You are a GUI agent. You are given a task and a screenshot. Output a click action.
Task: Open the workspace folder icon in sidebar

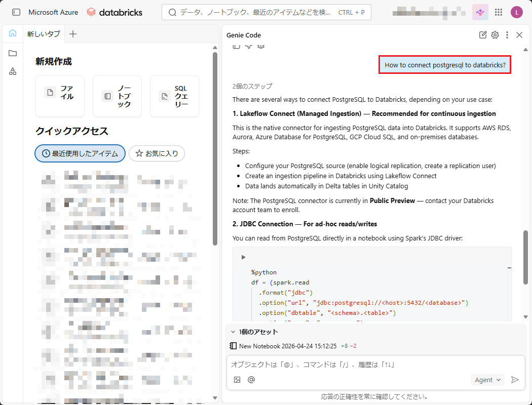coord(13,53)
